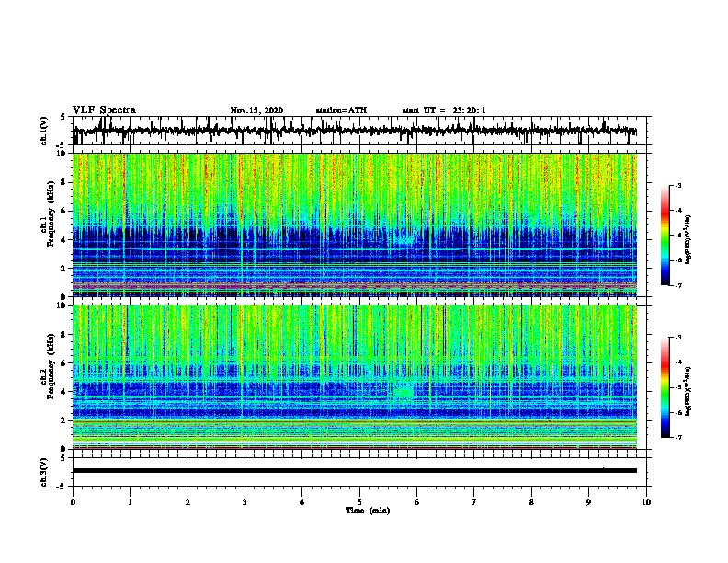Viewport: 728px width, 563px height.
Task: Click the ch.1 voltage waveform trace
Action: point(354,131)
